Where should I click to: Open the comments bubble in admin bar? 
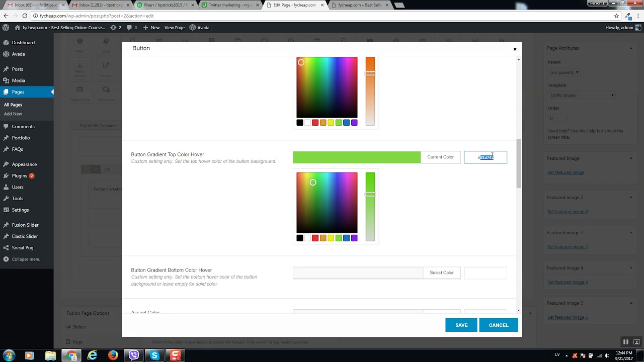point(132,28)
